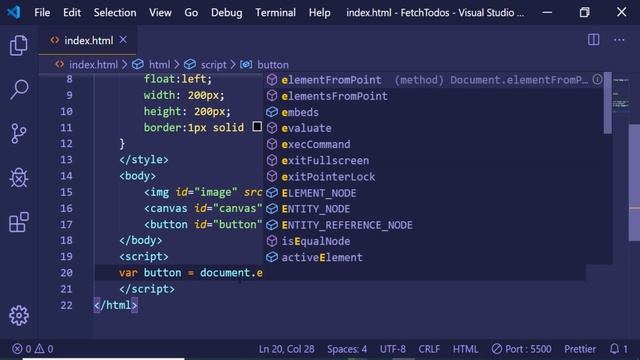Open the Debug menu
The height and width of the screenshot is (360, 640).
click(227, 13)
